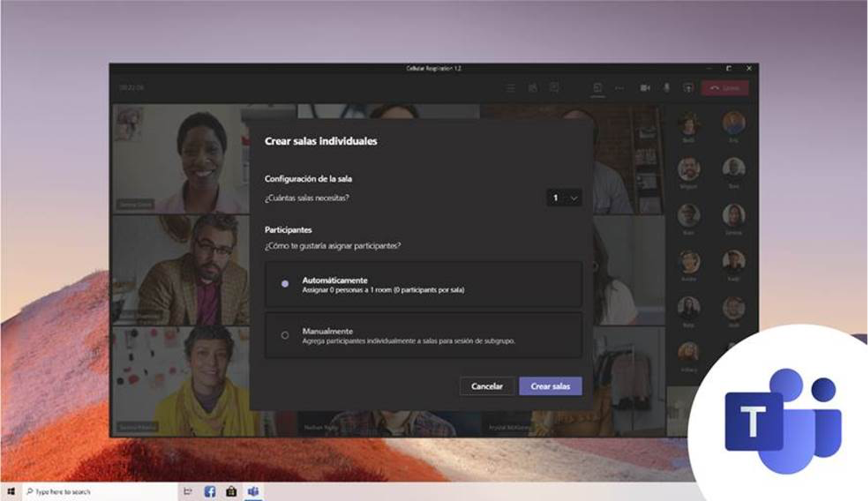Select the Manualmente radio option

click(285, 336)
